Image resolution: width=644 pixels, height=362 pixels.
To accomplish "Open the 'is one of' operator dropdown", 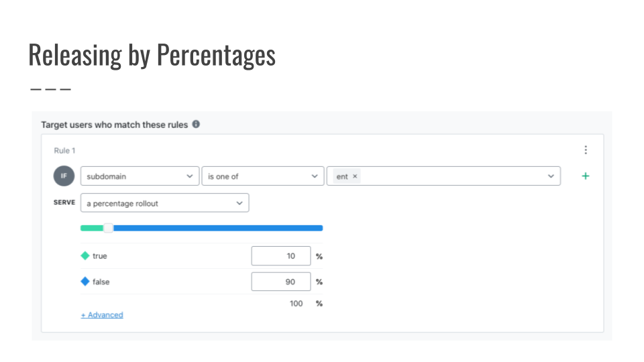I will click(x=263, y=176).
